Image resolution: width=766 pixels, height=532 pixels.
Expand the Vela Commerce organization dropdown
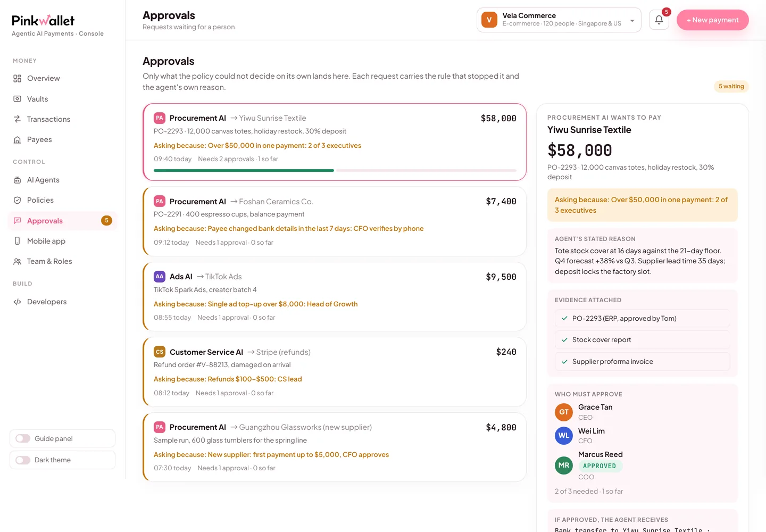559,20
